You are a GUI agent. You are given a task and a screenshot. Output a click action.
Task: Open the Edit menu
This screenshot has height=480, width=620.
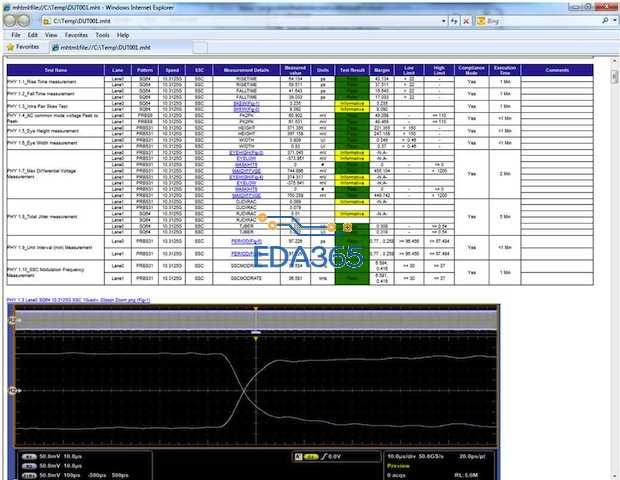pos(32,35)
